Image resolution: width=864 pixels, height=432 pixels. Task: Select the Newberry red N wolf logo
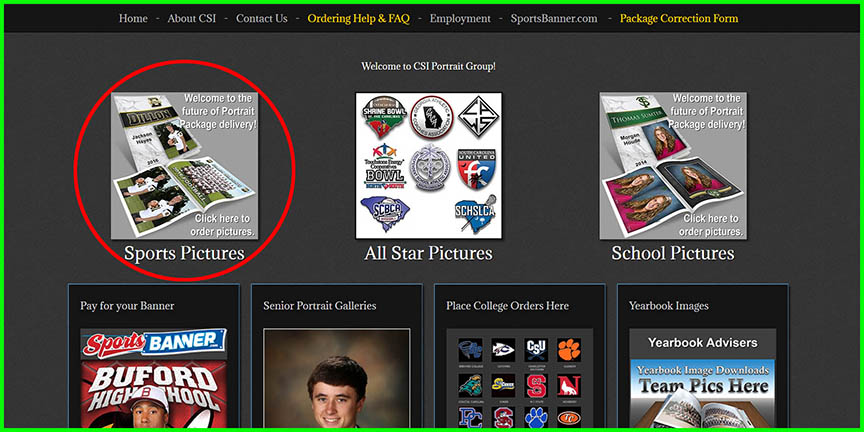pos(569,386)
